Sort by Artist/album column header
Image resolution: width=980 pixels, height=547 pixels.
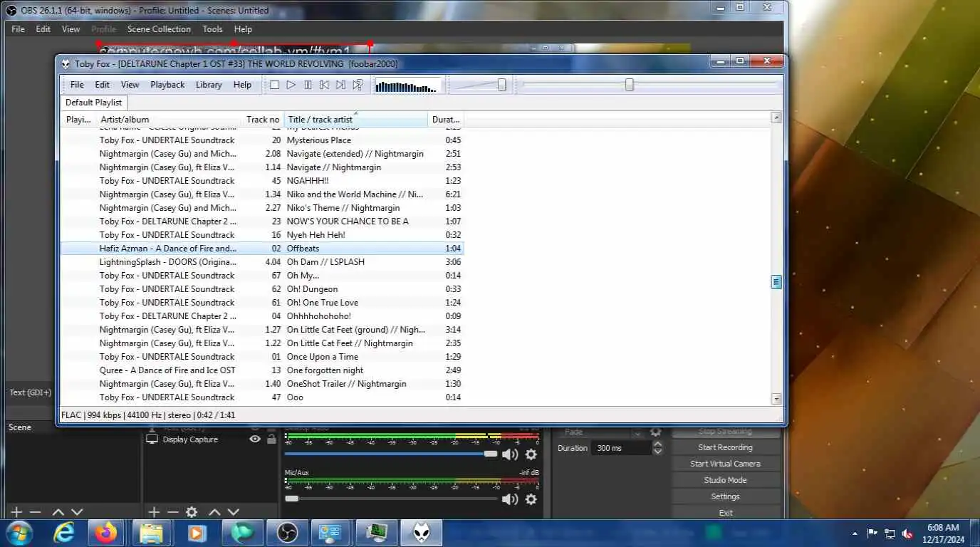(169, 119)
